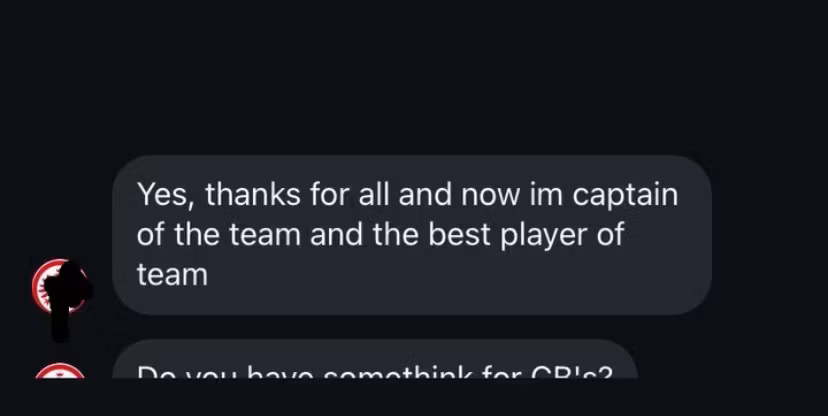Click the word "best" in the message
Viewport: 828px width, 416px height.
[x=459, y=234]
